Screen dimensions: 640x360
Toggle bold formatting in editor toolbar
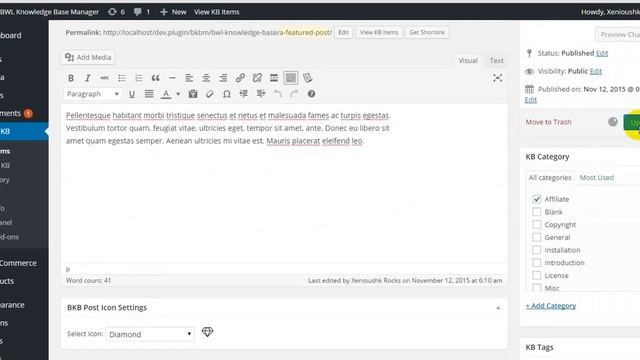pyautogui.click(x=71, y=78)
